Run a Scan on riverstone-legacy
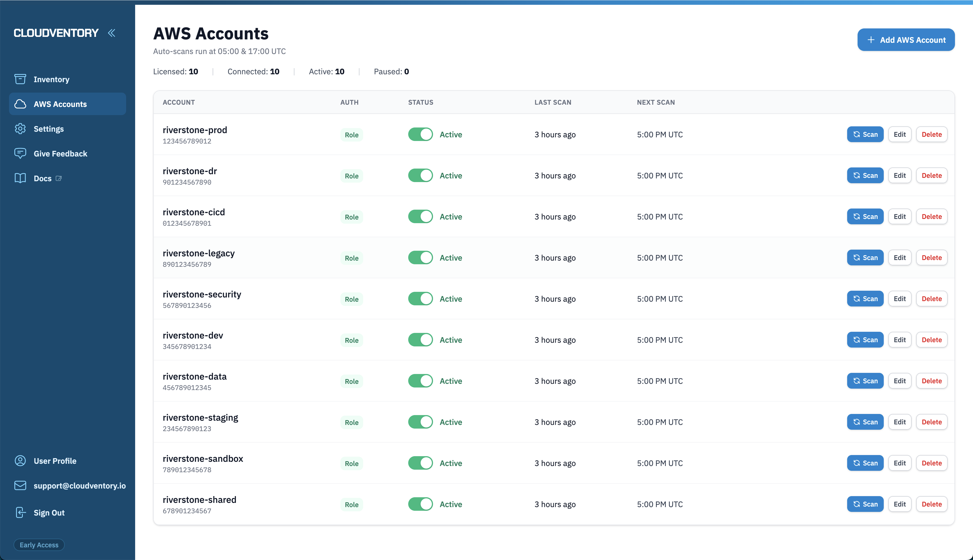 pyautogui.click(x=865, y=257)
